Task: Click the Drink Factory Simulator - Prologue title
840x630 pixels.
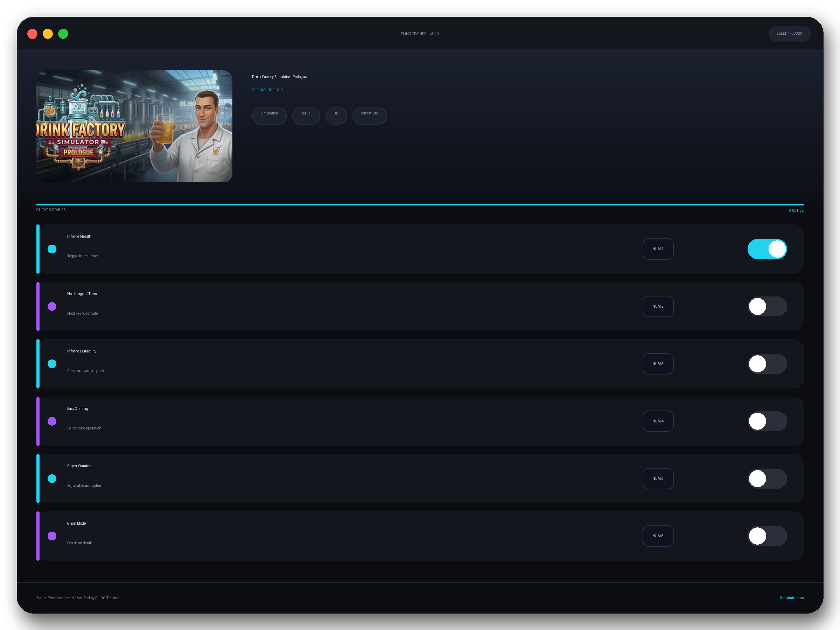Action: pyautogui.click(x=279, y=77)
